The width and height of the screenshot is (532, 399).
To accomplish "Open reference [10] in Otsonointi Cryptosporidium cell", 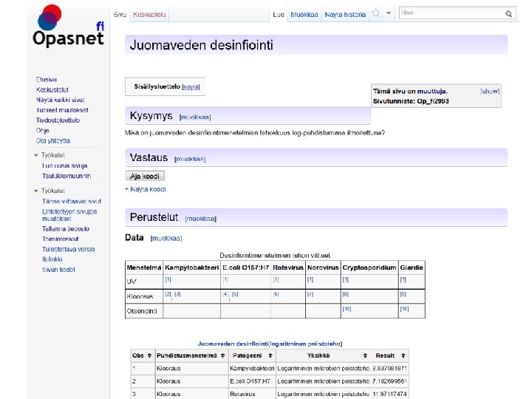I will [x=347, y=309].
